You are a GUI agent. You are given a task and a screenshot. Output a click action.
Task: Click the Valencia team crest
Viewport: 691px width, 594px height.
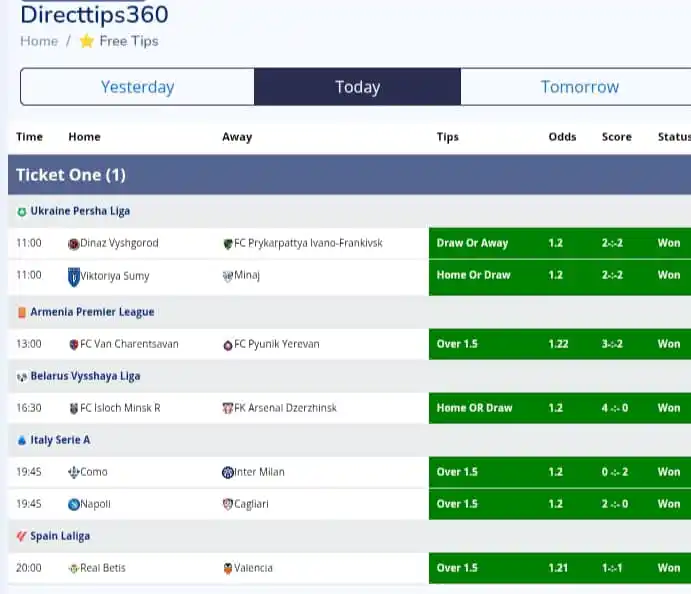point(228,568)
